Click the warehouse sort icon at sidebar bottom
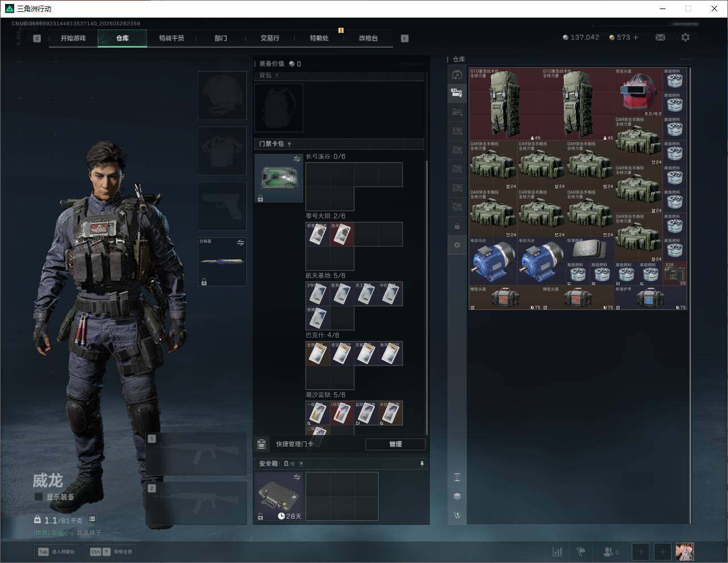Screen dimensions: 728x563 [x=457, y=515]
